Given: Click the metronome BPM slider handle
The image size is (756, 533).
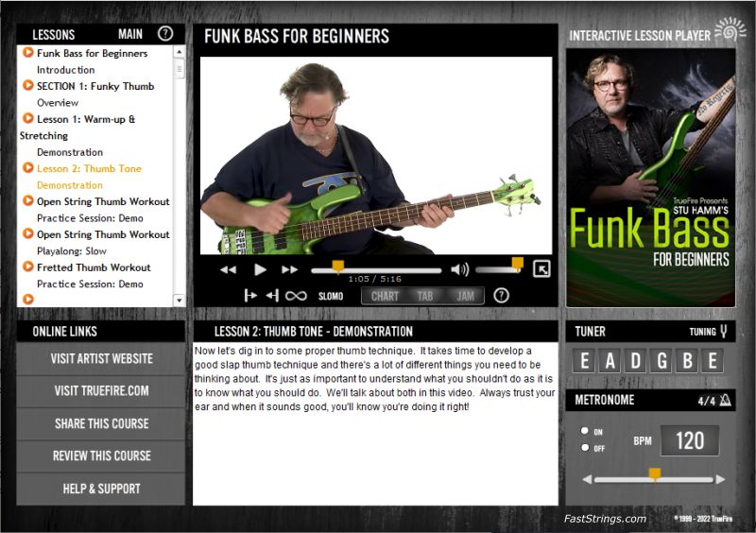Looking at the screenshot, I should pyautogui.click(x=655, y=474).
